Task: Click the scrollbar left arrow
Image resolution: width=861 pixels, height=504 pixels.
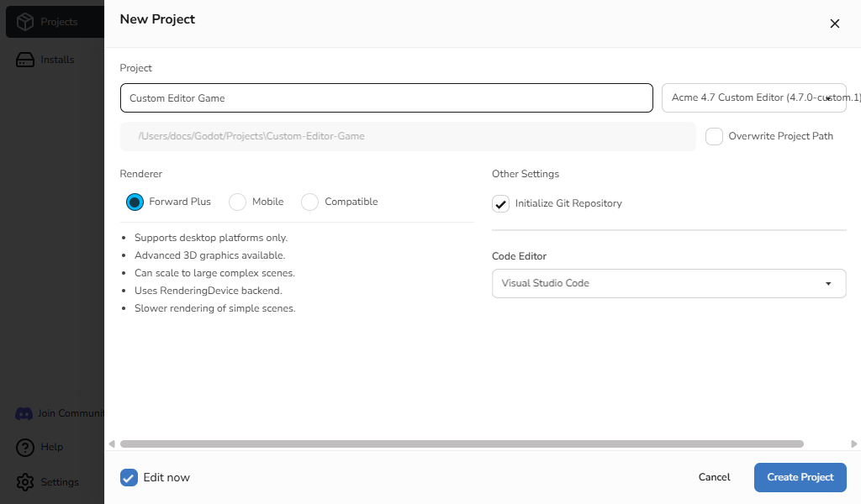Action: tap(112, 444)
